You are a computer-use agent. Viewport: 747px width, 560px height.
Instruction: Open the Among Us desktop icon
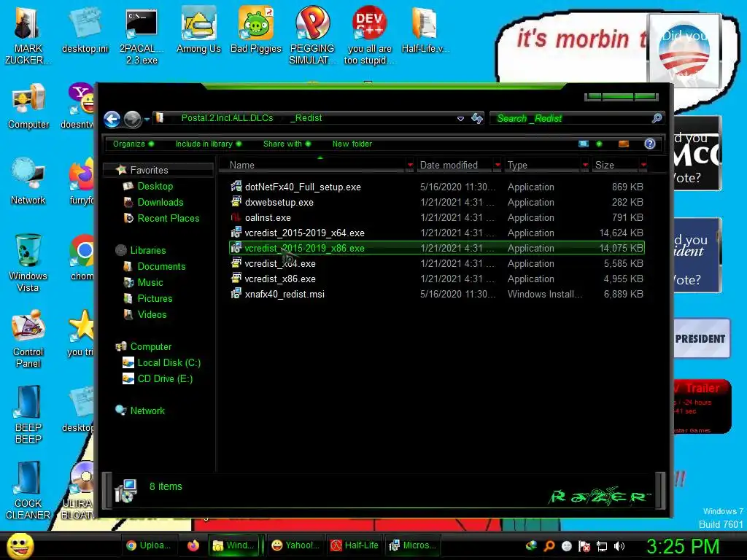(x=198, y=29)
